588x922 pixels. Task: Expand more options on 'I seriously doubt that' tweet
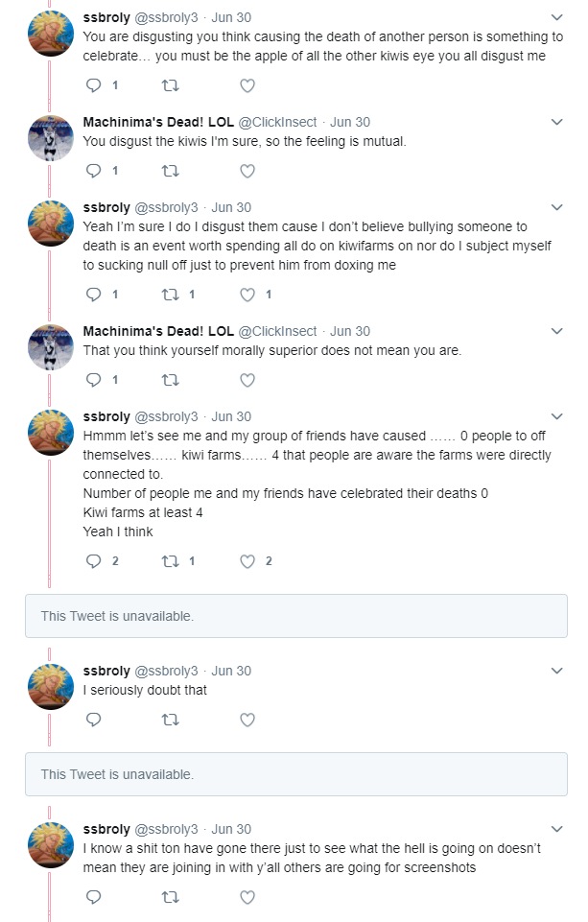(557, 671)
